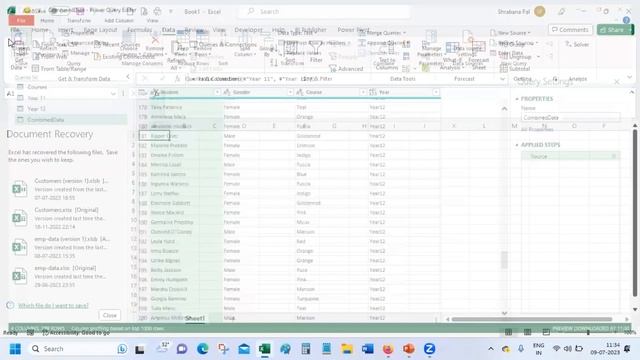
Task: Open the Student column filter dropdown
Action: (217, 92)
